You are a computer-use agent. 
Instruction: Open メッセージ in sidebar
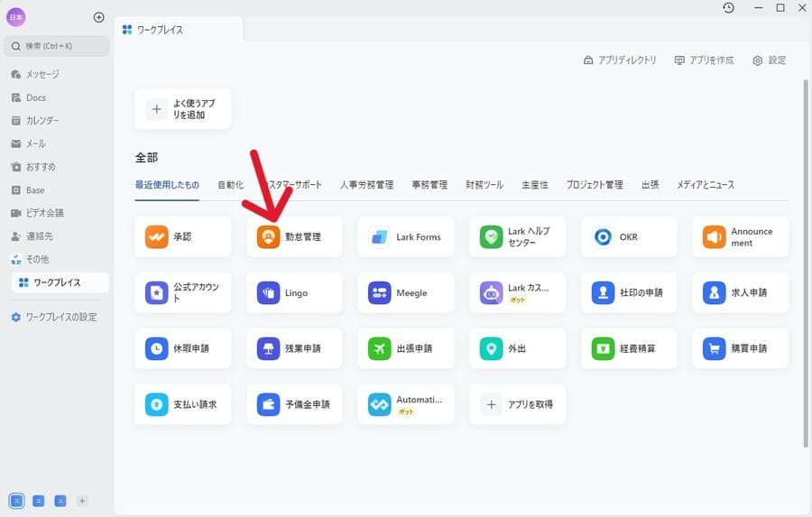coord(57,74)
